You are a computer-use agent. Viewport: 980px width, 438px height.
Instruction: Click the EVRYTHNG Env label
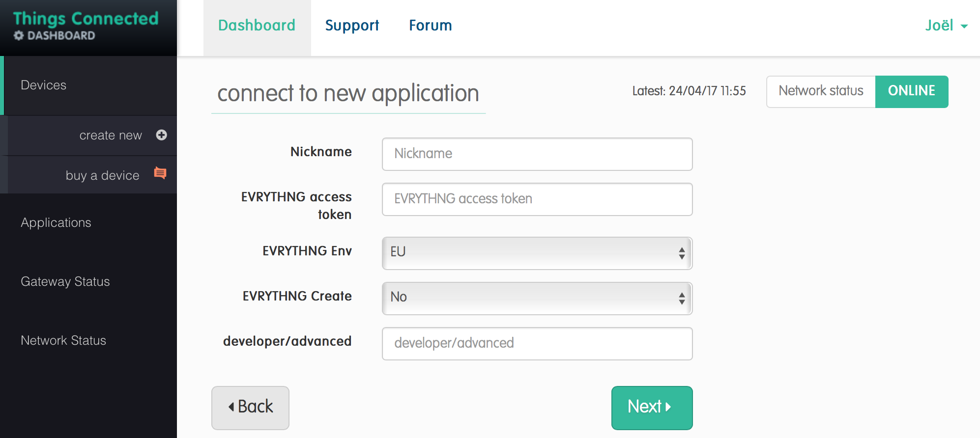tap(307, 251)
